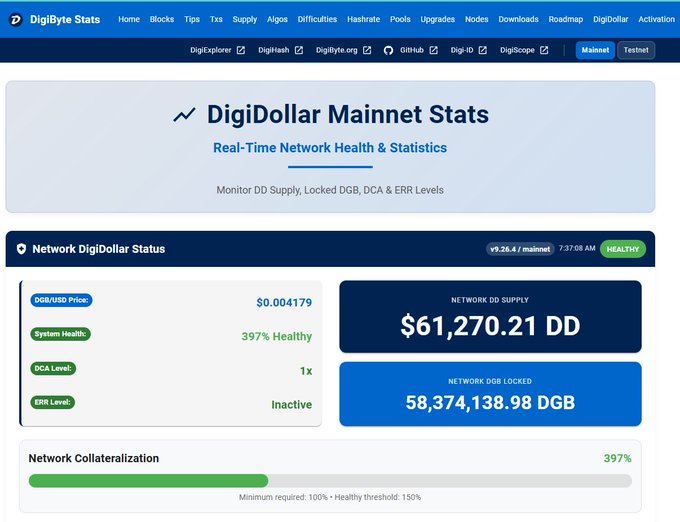
Task: Click the 58,374,138.98 DGB locked figure
Action: pos(490,403)
